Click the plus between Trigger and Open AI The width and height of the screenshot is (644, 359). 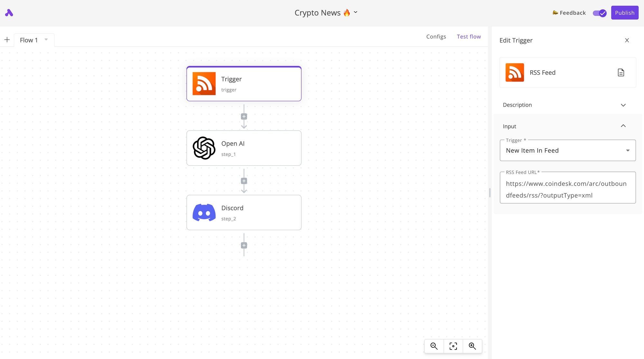pos(244,116)
